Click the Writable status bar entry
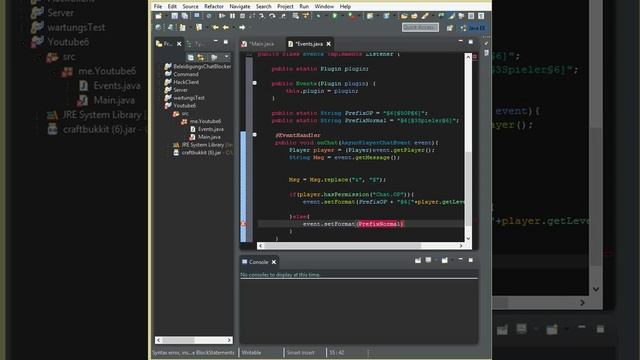The width and height of the screenshot is (640, 360). click(251, 353)
